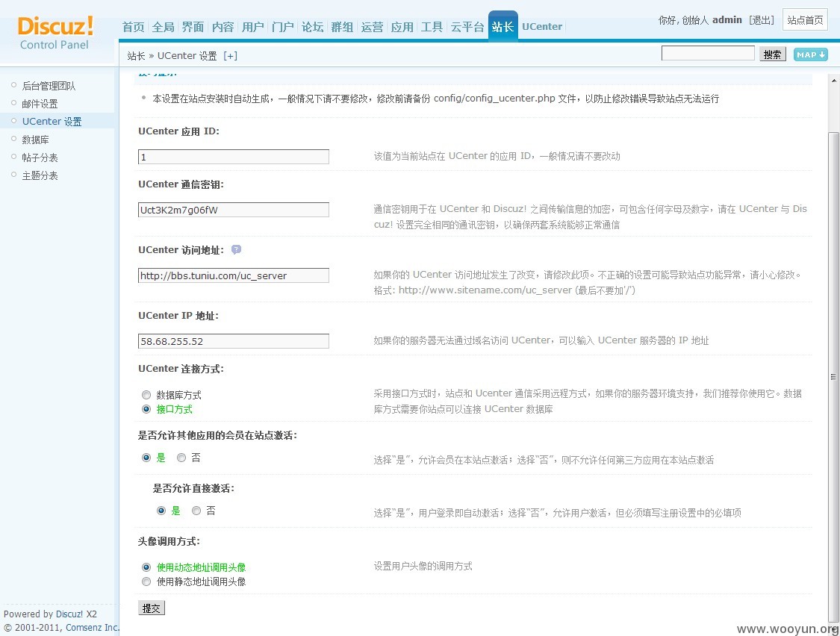Focus the UCenter 通信密钥 field
This screenshot has height=636, width=840.
(234, 210)
